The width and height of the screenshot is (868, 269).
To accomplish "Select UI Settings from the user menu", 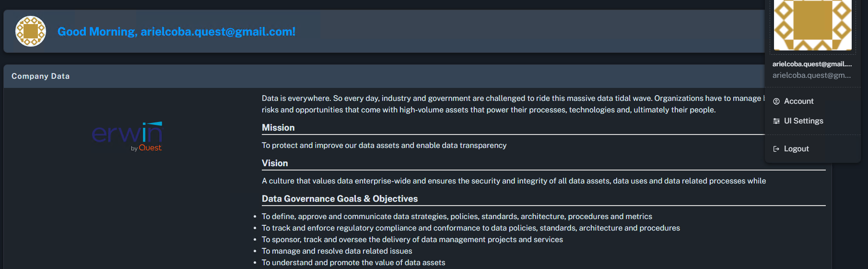I will [803, 121].
